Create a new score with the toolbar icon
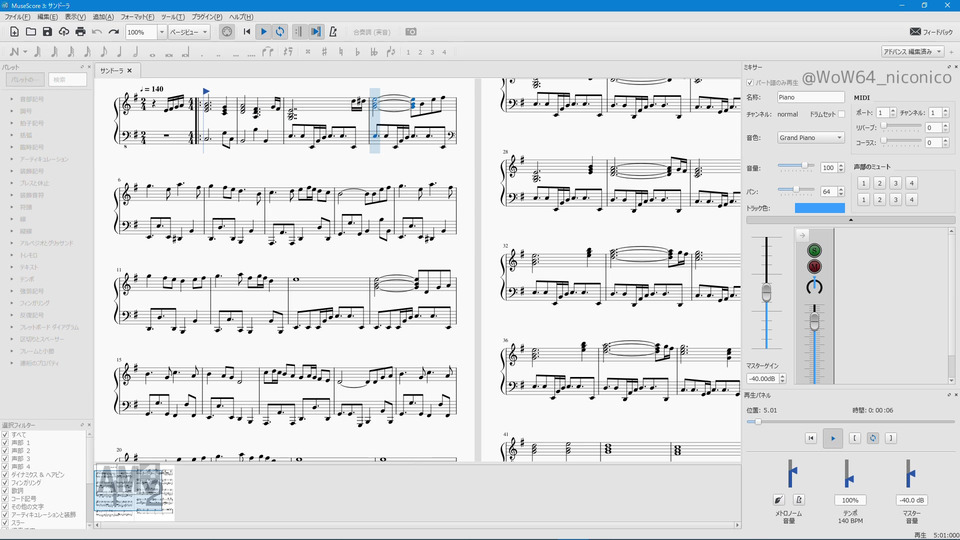 click(x=14, y=32)
